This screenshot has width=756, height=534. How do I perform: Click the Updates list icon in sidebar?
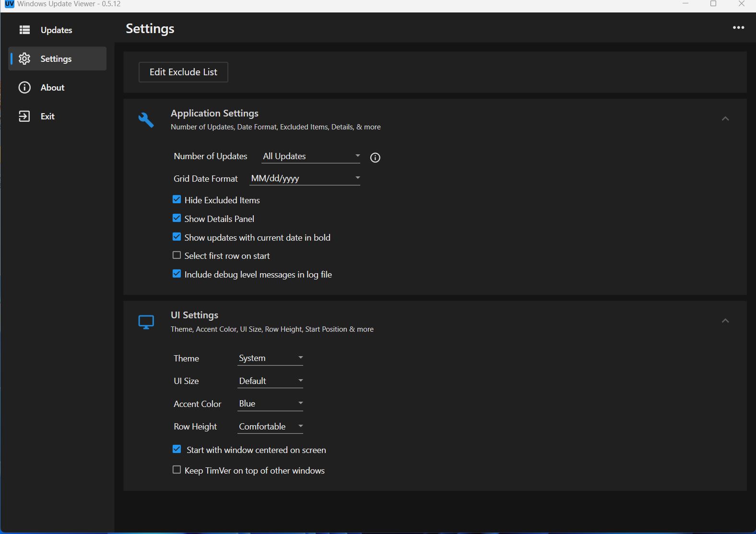point(24,30)
